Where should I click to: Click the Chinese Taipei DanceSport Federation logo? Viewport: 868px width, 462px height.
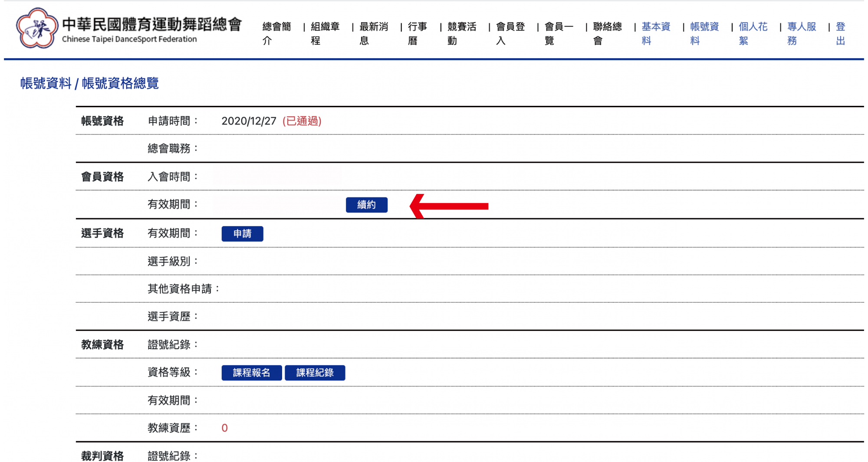[x=37, y=29]
